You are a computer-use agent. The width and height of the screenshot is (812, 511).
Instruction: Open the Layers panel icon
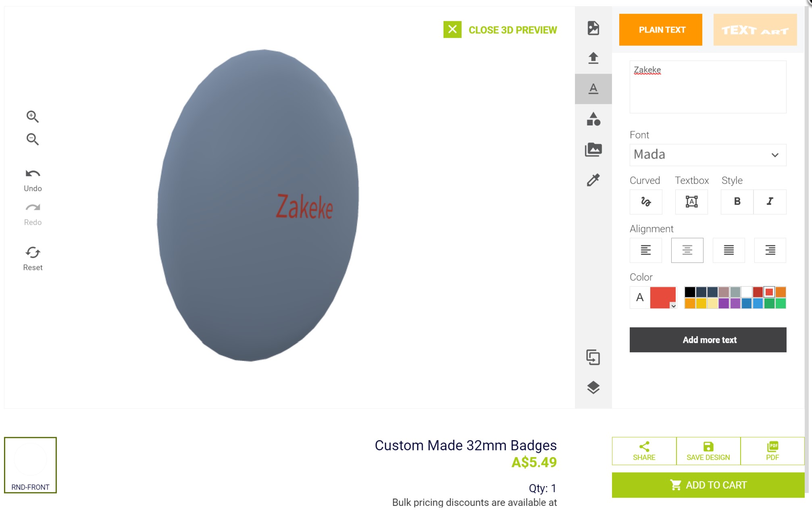tap(593, 388)
